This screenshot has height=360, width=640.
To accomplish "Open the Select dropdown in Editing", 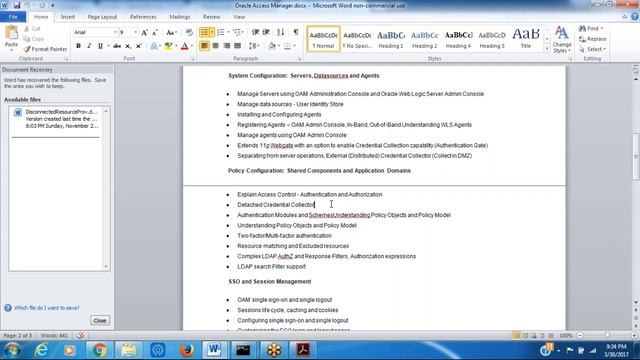I will coord(592,49).
